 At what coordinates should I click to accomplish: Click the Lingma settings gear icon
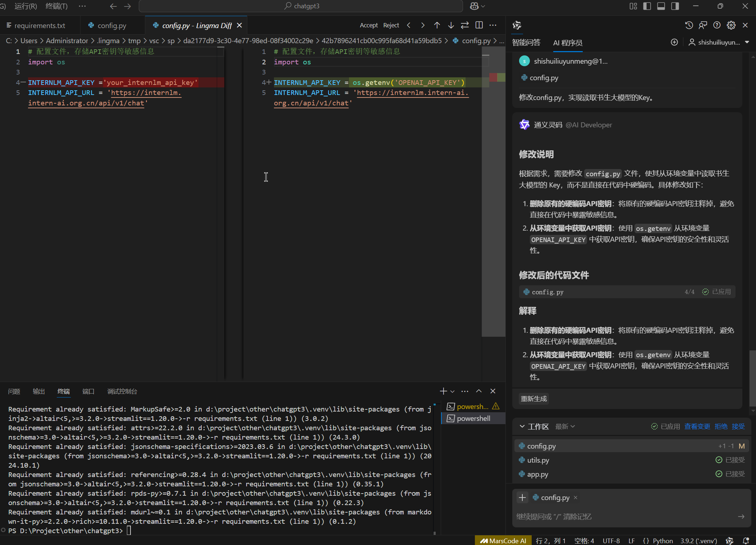[731, 25]
